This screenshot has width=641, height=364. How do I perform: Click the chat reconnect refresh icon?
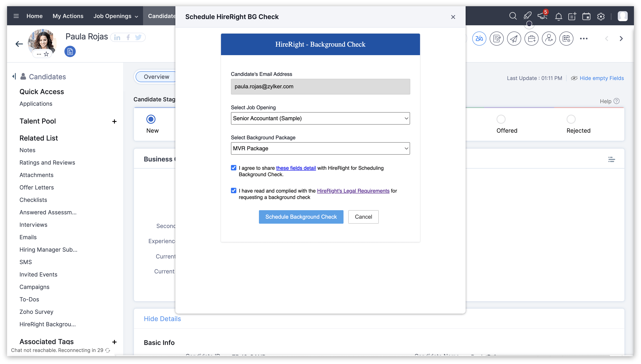(108, 350)
